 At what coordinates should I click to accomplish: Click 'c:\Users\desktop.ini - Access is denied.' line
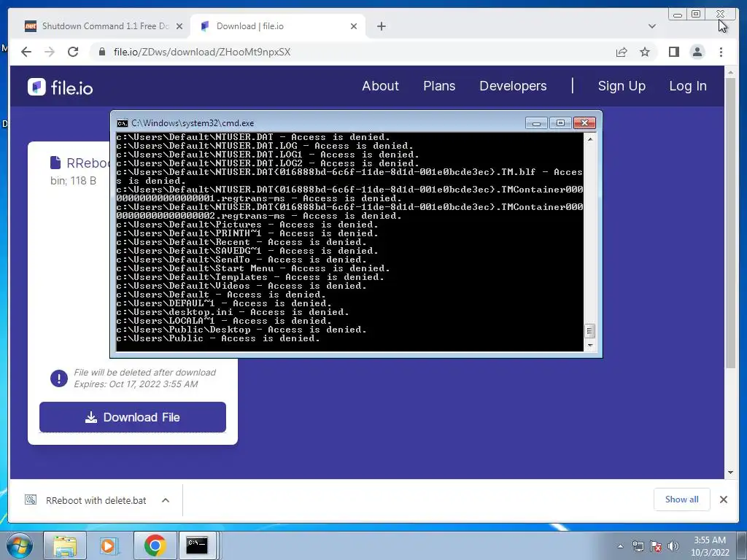[x=233, y=312]
